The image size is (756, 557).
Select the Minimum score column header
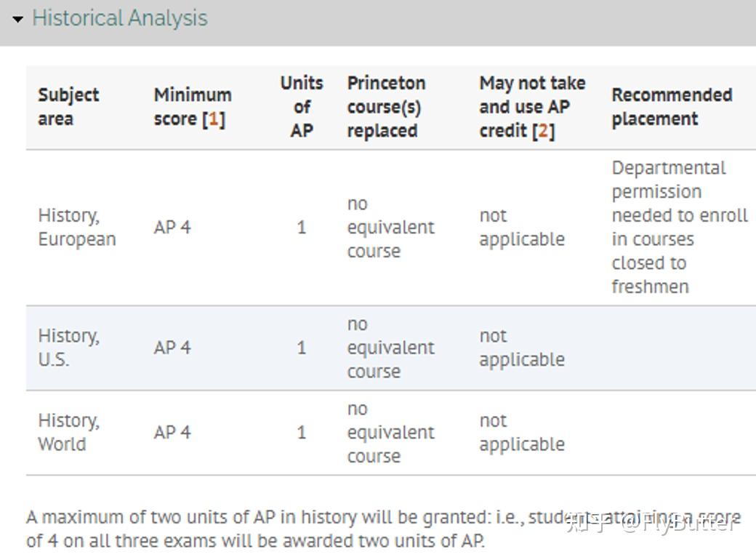click(192, 106)
